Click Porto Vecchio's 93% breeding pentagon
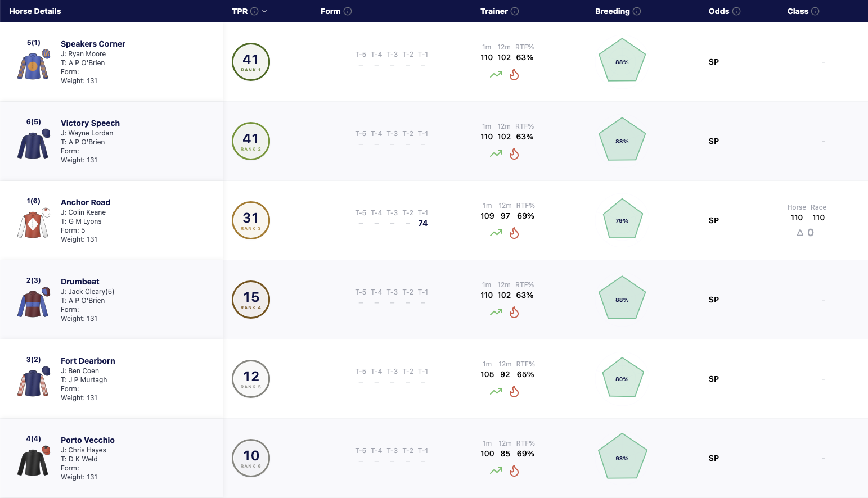 (622, 456)
